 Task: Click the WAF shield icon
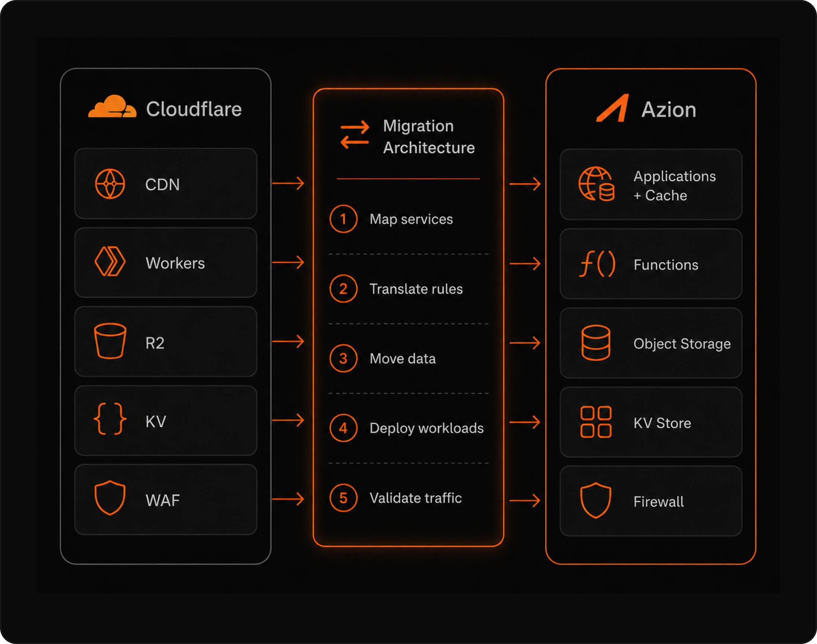110,498
